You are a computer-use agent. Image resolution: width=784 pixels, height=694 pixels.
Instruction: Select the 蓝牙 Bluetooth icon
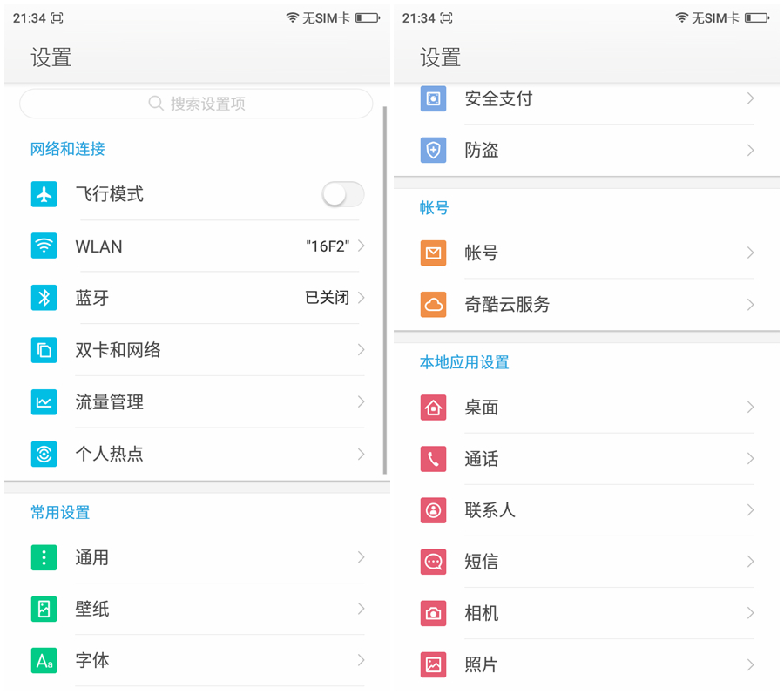44,298
